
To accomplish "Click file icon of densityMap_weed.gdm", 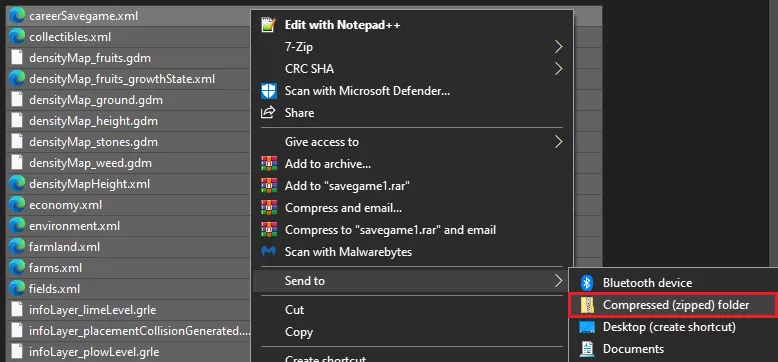I will click(17, 163).
